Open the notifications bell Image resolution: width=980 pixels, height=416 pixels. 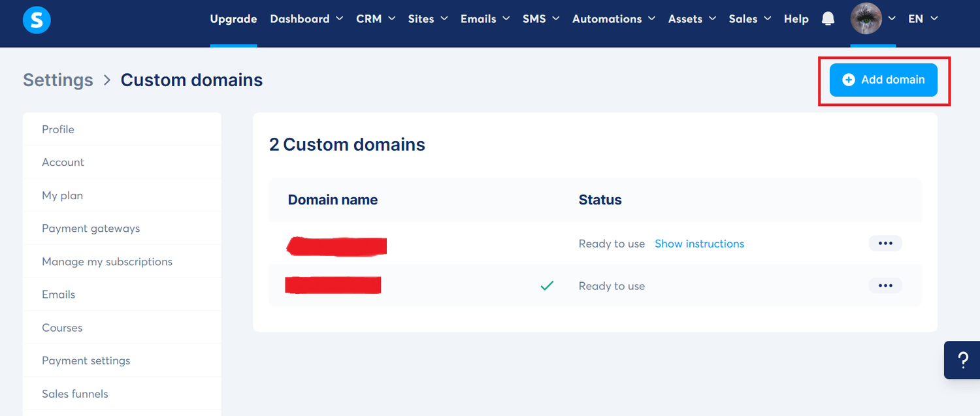(x=828, y=19)
